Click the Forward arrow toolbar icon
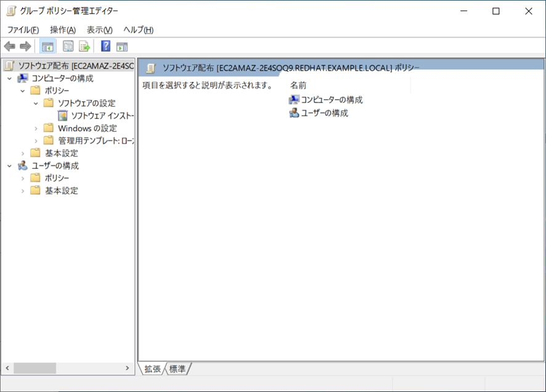546x392 pixels. coord(25,46)
